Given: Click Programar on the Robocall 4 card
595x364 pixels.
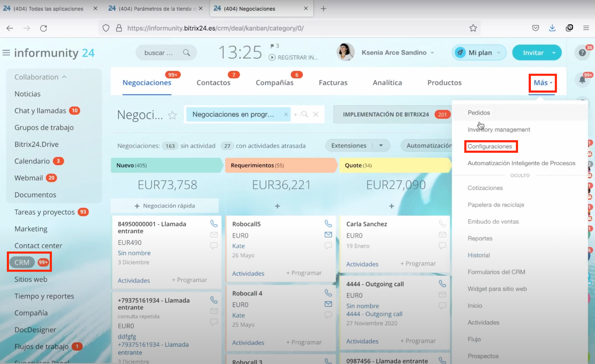Looking at the screenshot, I should (x=304, y=342).
